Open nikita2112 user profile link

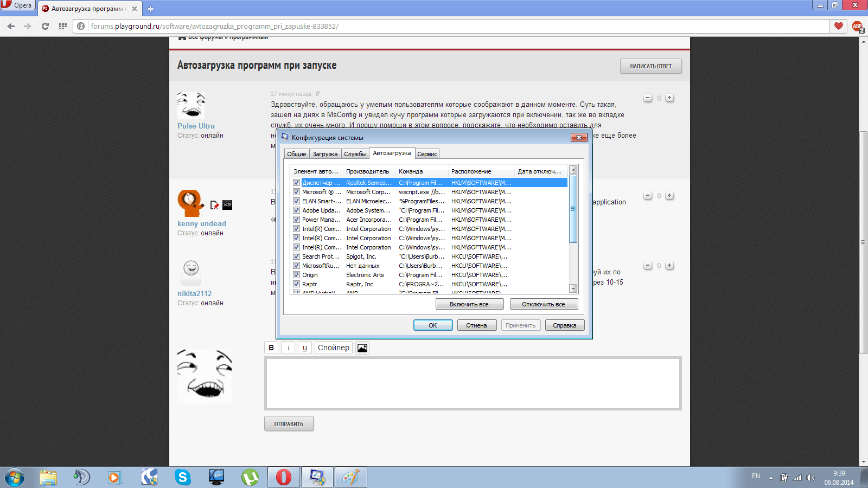(x=194, y=293)
